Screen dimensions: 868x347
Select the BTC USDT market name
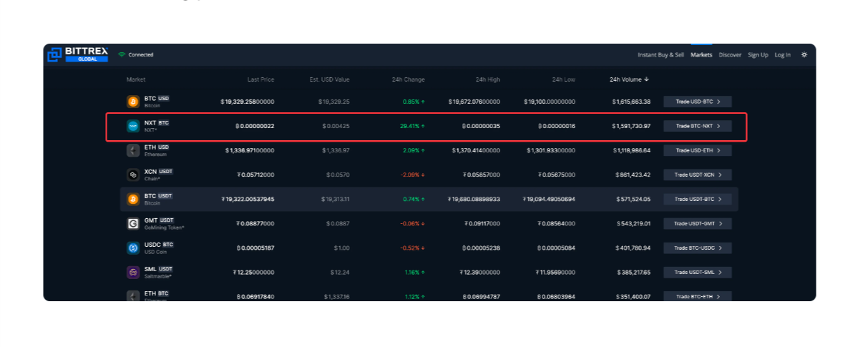159,196
